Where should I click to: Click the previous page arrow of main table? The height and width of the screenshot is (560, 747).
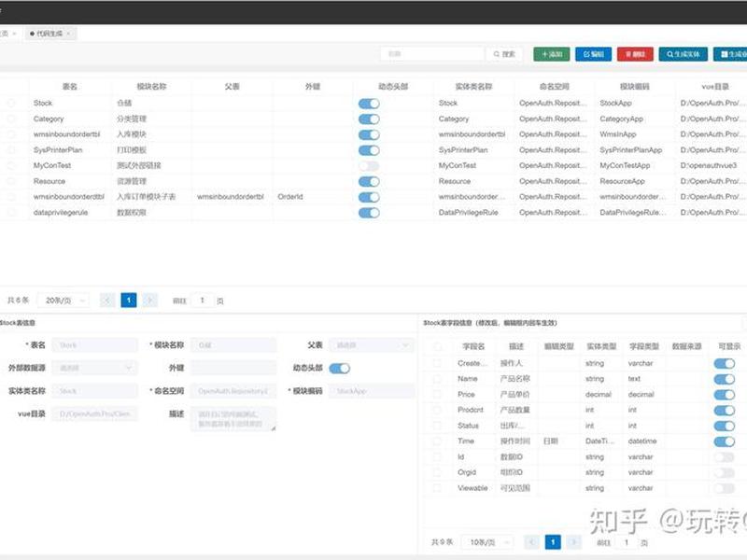(x=107, y=300)
